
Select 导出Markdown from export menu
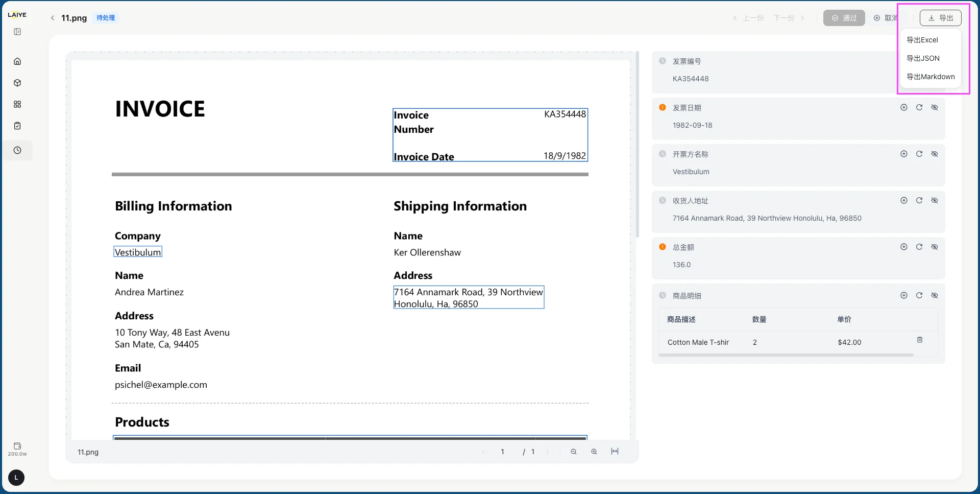[930, 77]
